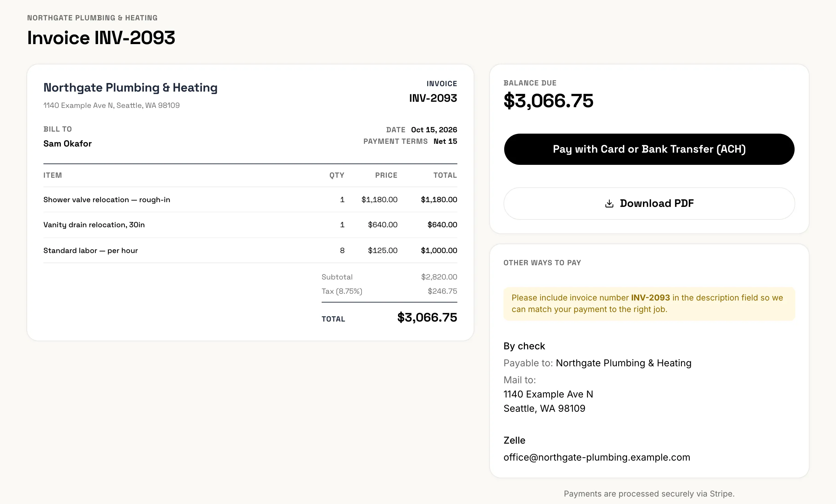The image size is (836, 504).
Task: Click the Tax (8.75%) label
Action: (342, 291)
